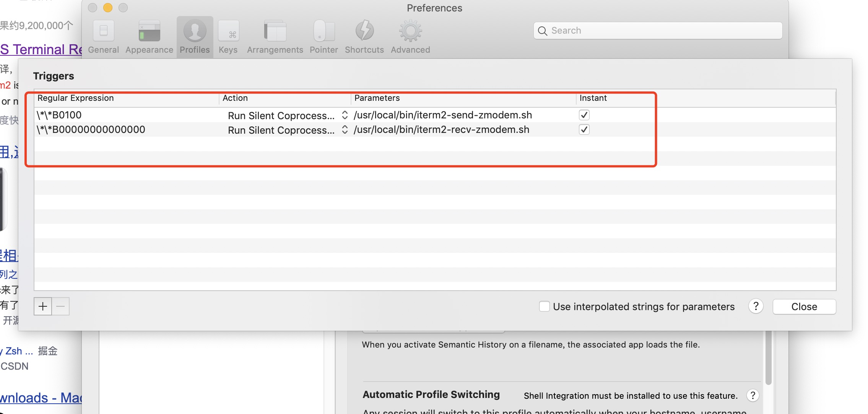Viewport: 868px width, 414px height.
Task: Select the Instant column header
Action: (x=593, y=98)
